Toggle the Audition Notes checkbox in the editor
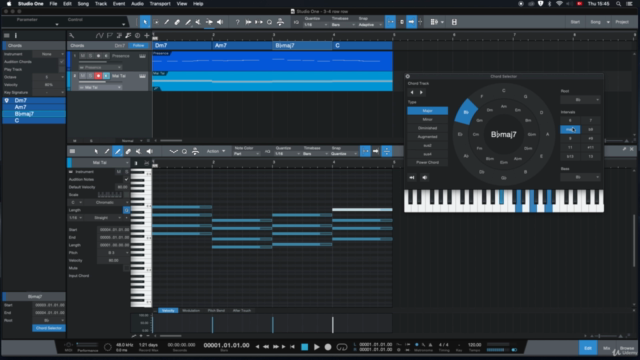Viewport: 640px width, 360px height. [x=126, y=179]
